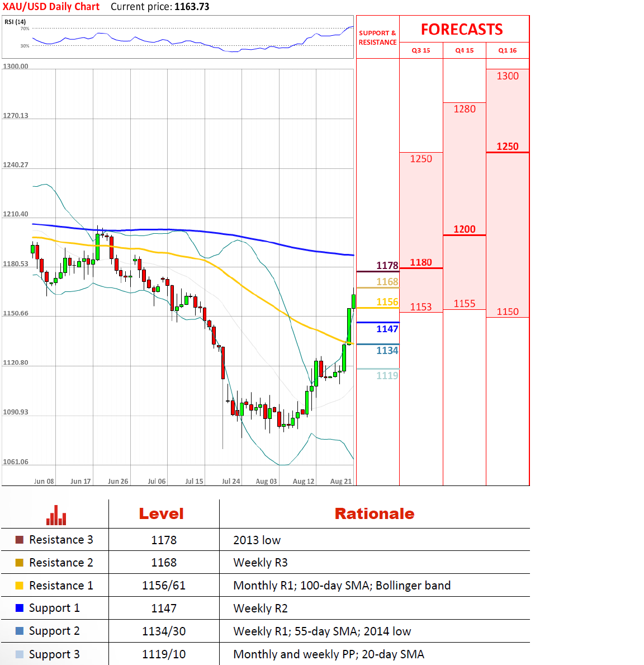Click the Rationale column header
Viewport: 644px width, 665px height.
374,513
